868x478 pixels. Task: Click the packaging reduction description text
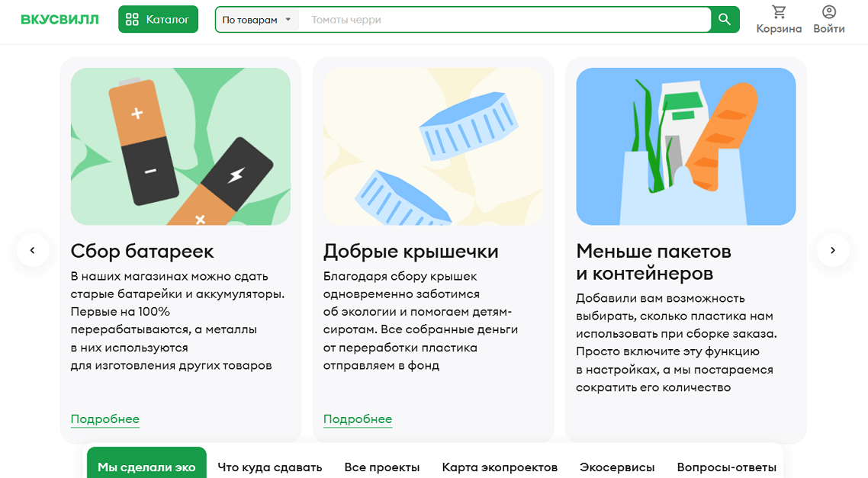(x=677, y=343)
